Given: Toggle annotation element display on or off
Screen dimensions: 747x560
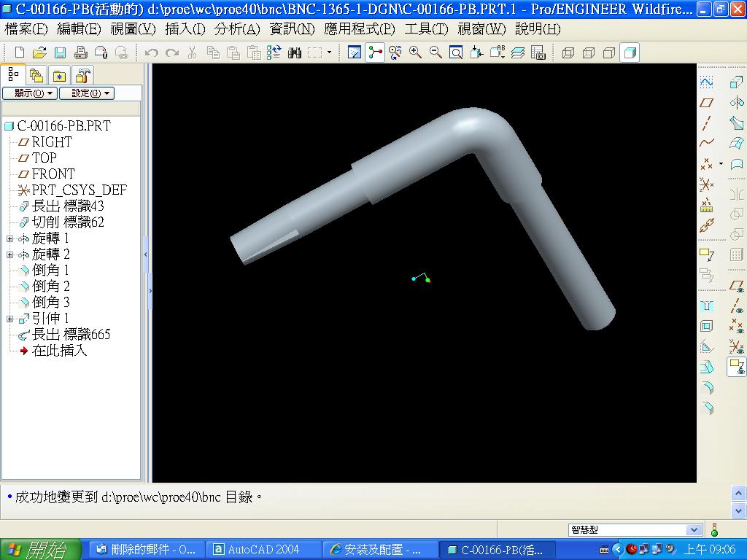Looking at the screenshot, I should click(x=737, y=367).
